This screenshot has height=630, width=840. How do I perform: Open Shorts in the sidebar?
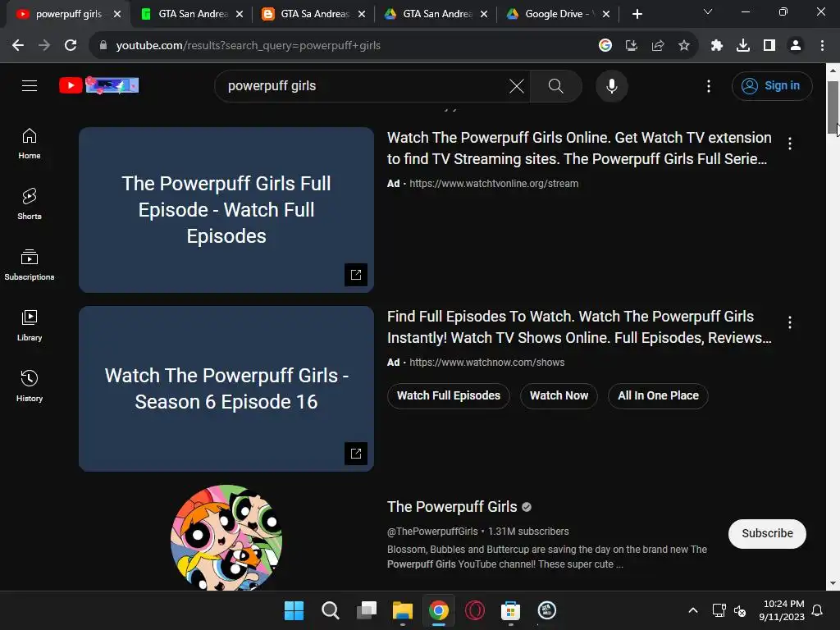click(x=30, y=204)
